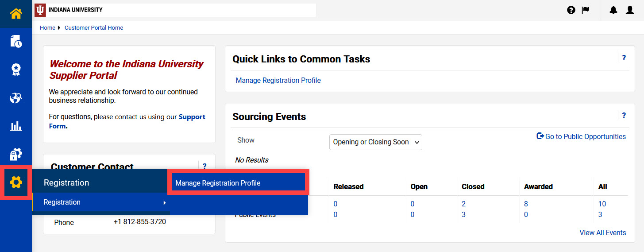Open the Opening or Closing Soon dropdown
644x252 pixels.
click(x=376, y=142)
